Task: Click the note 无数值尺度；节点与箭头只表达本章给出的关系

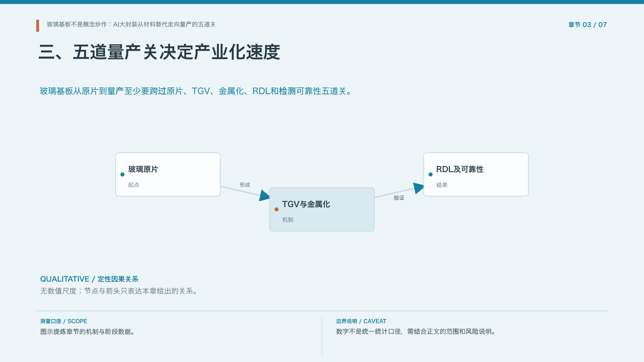Action: coord(119,291)
